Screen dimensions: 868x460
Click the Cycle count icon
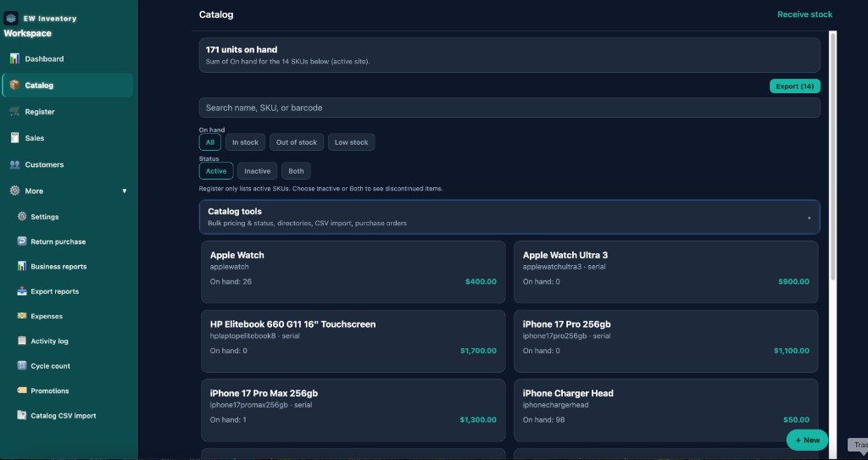(x=21, y=366)
